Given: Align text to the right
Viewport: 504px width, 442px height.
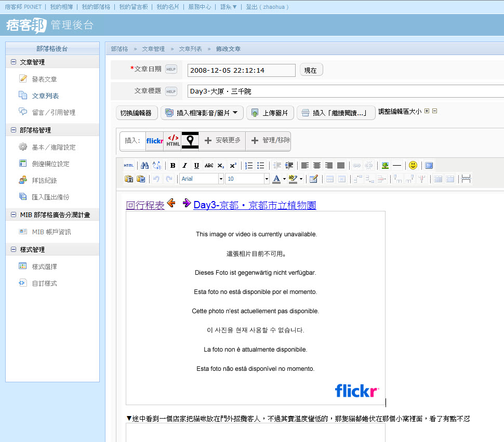Looking at the screenshot, I should point(329,166).
